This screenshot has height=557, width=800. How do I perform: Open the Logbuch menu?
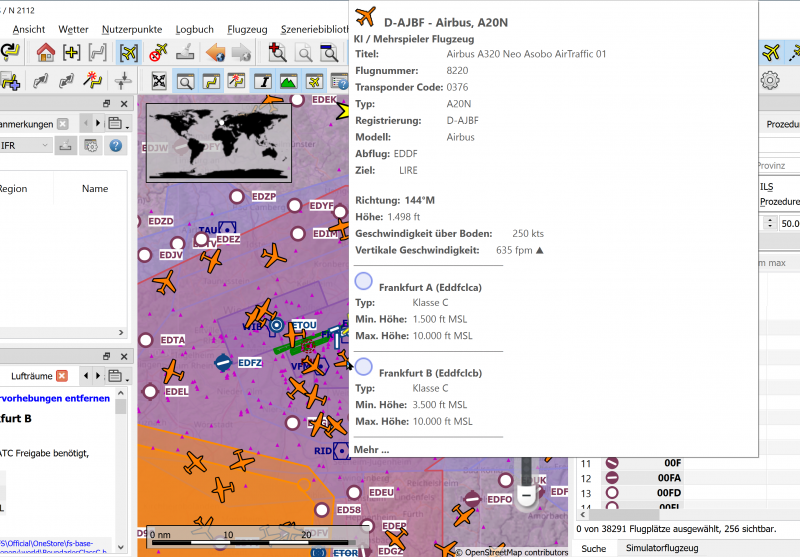pyautogui.click(x=194, y=30)
